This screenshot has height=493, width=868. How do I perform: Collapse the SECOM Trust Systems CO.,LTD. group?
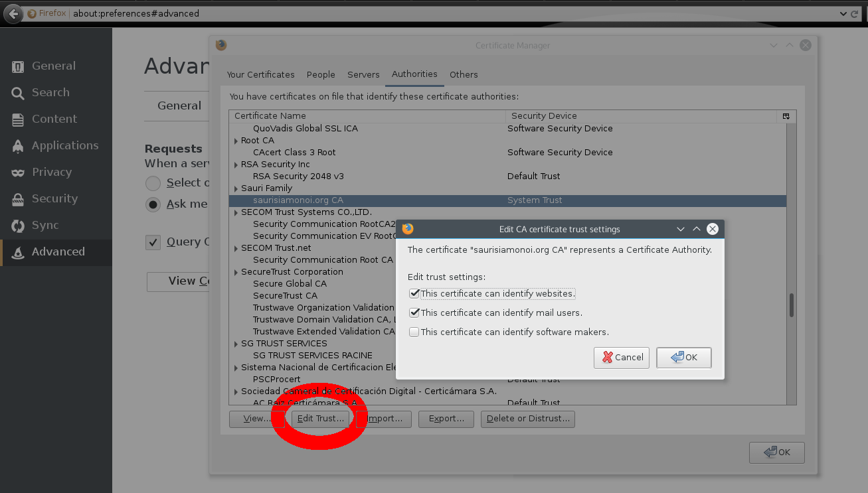point(236,212)
